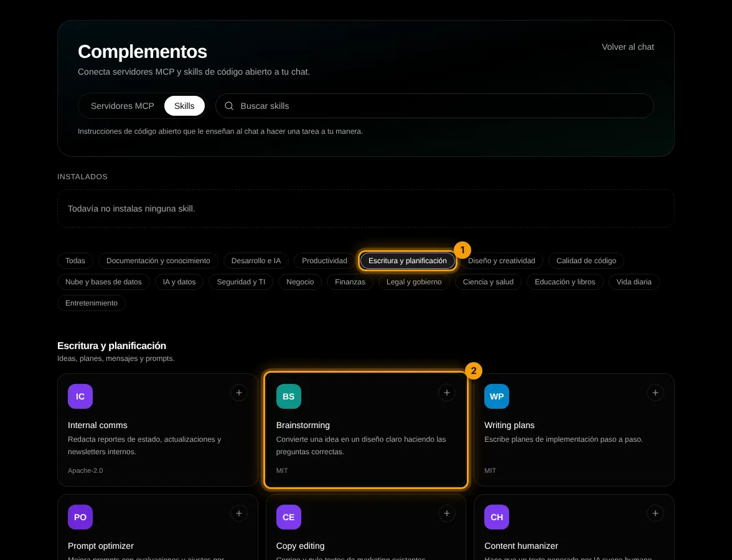Filter by Finanzas category

click(350, 282)
